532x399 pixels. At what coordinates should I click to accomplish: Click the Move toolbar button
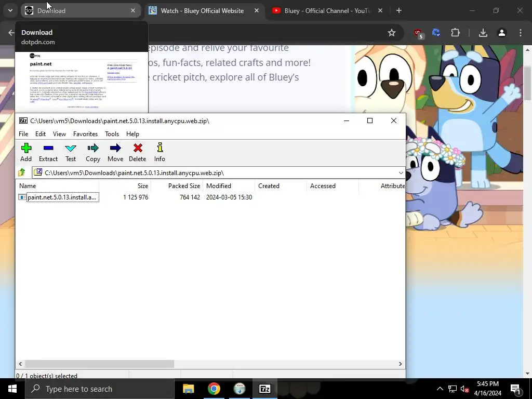(115, 152)
